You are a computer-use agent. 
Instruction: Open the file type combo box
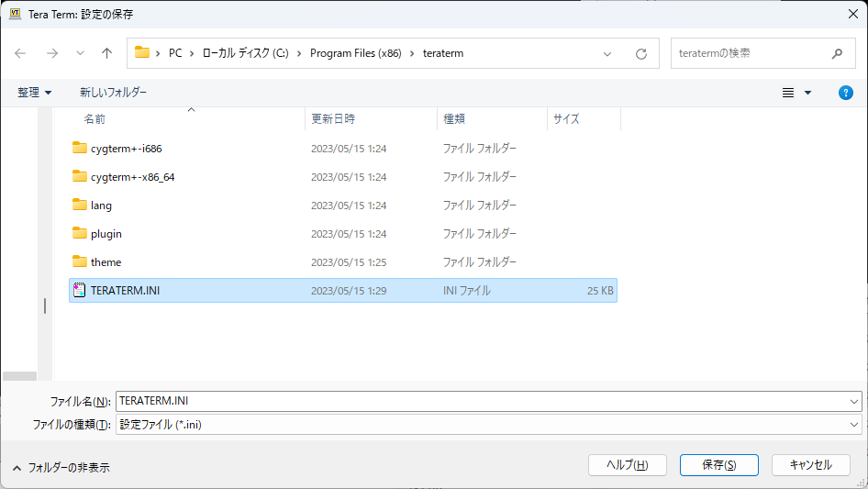click(488, 425)
